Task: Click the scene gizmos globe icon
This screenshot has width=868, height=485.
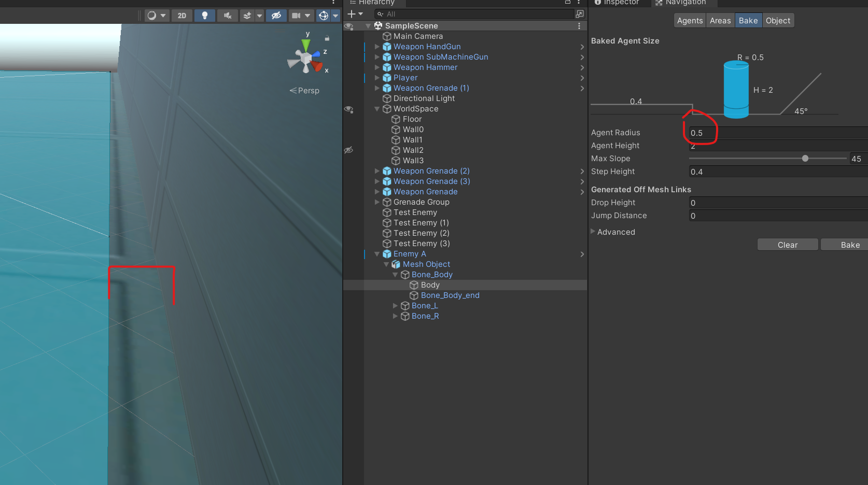Action: (x=324, y=16)
